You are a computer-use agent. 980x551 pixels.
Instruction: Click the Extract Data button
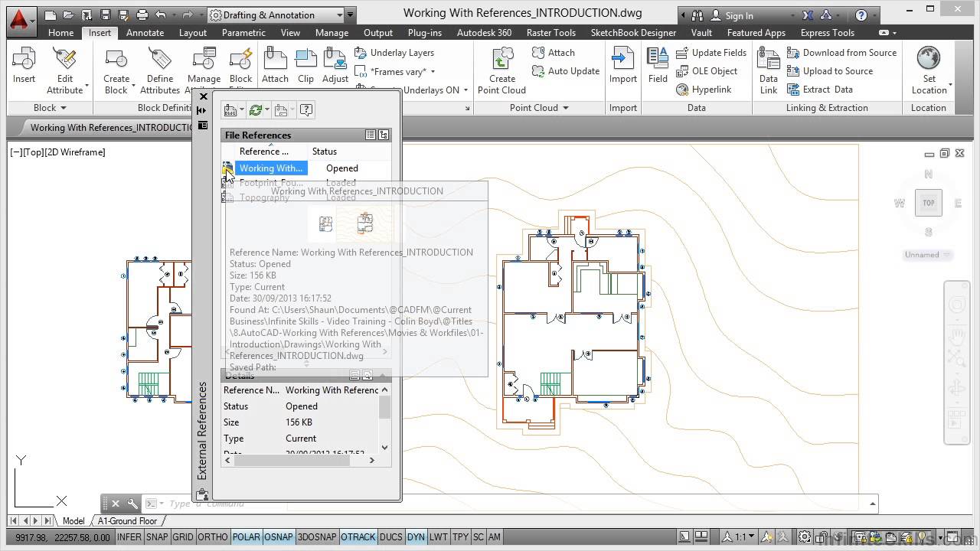point(820,90)
